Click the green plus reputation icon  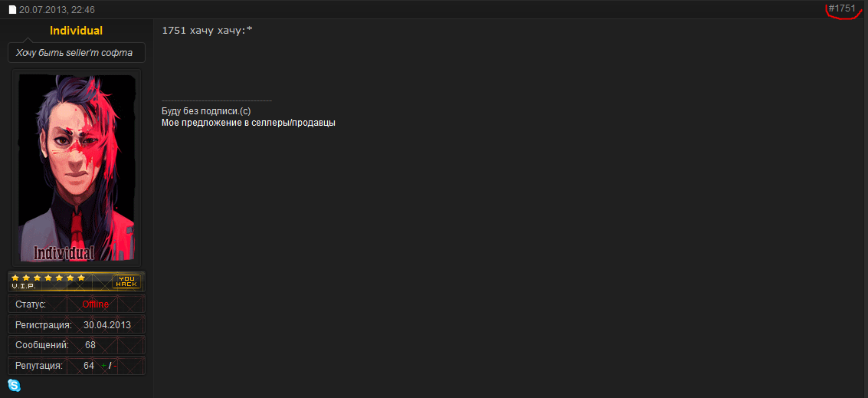103,366
